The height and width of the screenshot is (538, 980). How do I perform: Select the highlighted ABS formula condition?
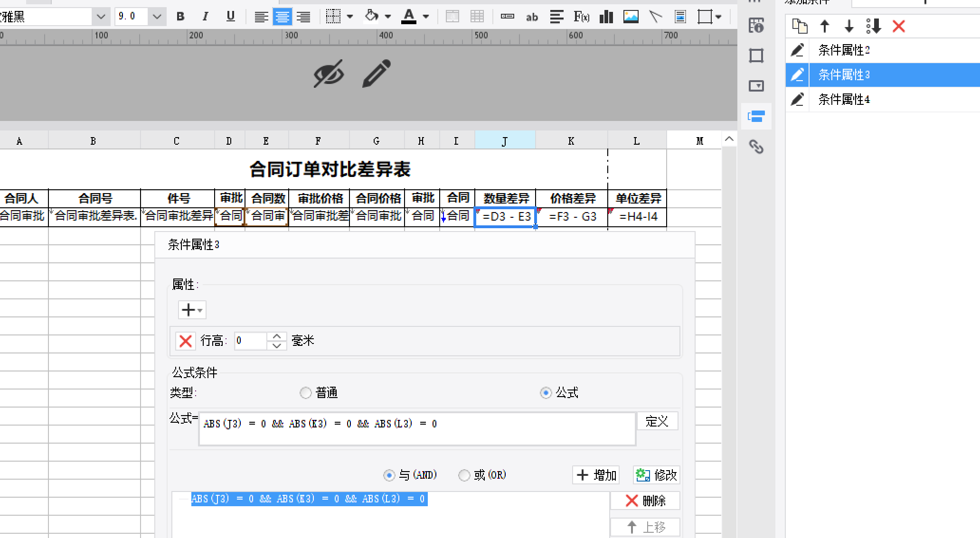tap(309, 499)
